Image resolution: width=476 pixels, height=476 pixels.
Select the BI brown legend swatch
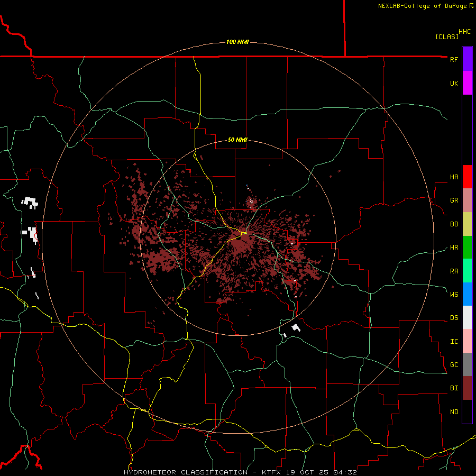pyautogui.click(x=467, y=388)
